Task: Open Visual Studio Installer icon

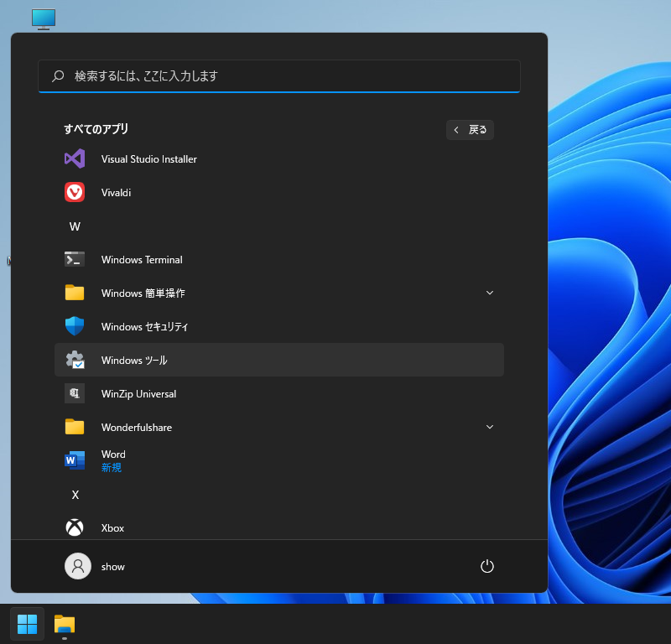Action: point(75,158)
